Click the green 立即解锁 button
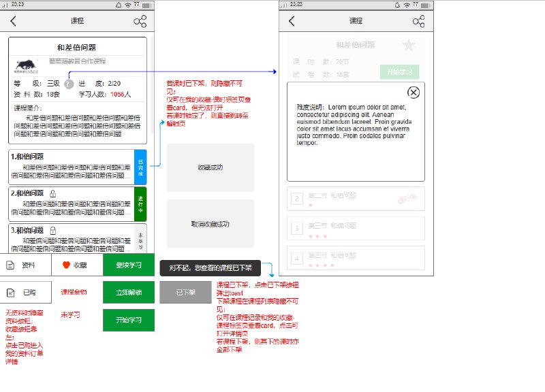545x392 pixels. [x=129, y=293]
